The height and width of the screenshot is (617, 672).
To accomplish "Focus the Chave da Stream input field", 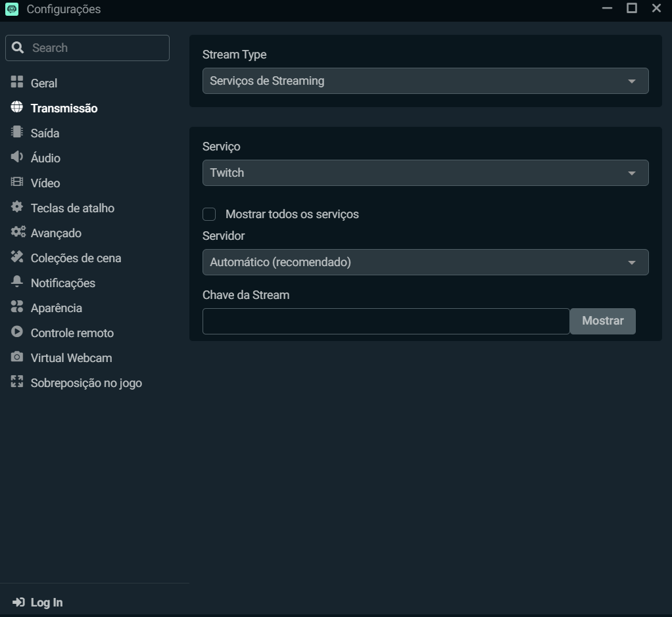I will click(386, 321).
